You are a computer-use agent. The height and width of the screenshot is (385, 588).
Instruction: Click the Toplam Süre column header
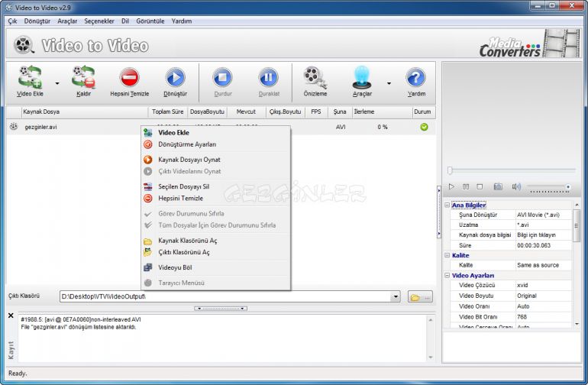(x=167, y=112)
